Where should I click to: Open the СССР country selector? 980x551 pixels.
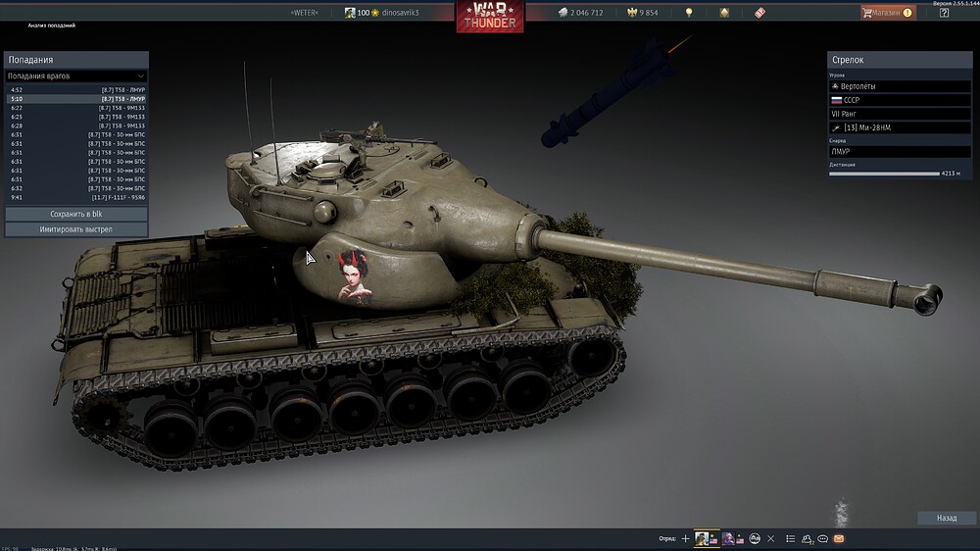900,100
